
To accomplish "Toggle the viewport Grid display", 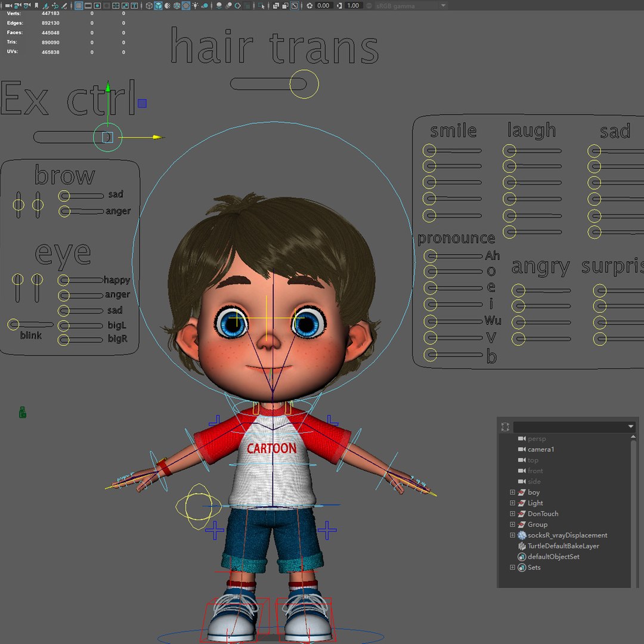I will tap(79, 6).
